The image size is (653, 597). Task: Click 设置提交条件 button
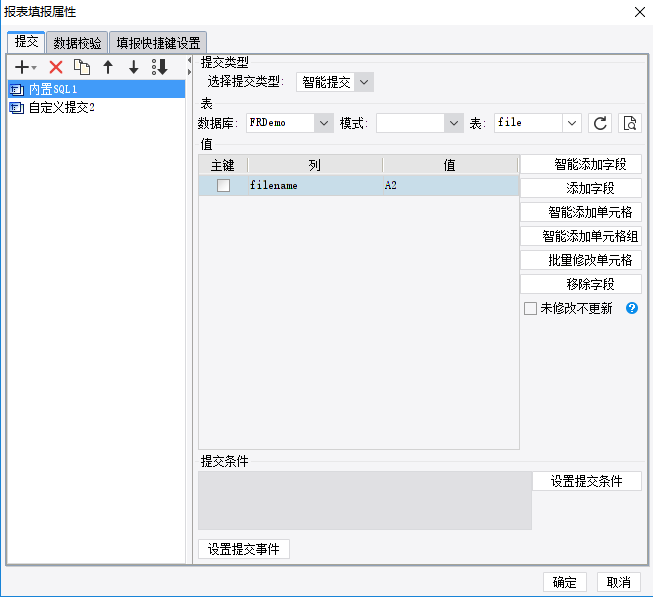pos(587,481)
